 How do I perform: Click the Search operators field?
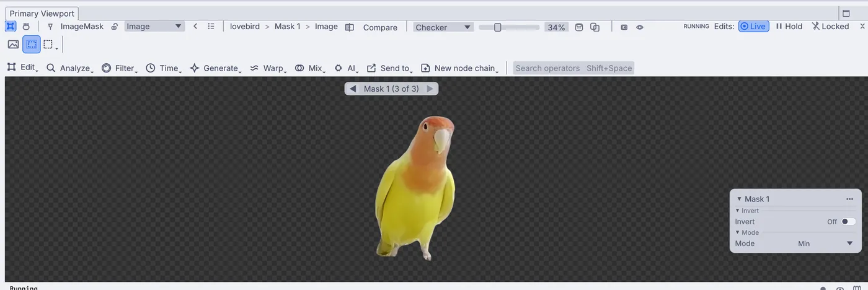point(573,68)
